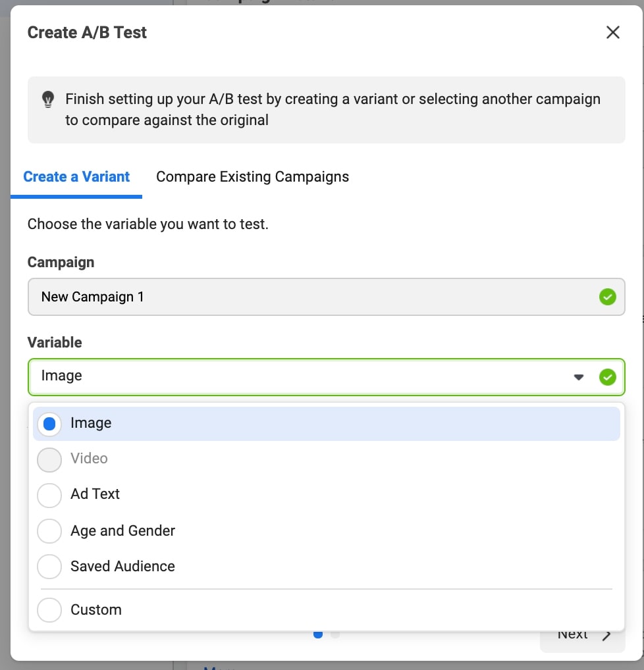Click green checkmark in Variable field
This screenshot has height=670, width=644.
607,377
